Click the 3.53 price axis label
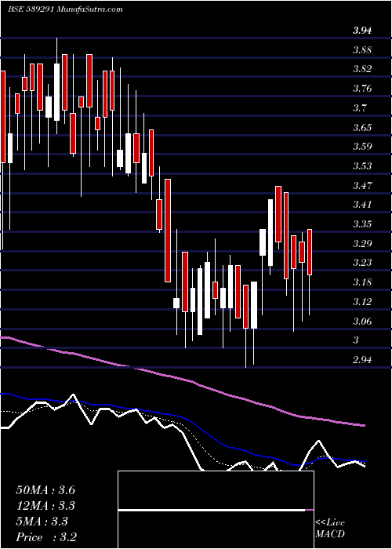 point(362,165)
